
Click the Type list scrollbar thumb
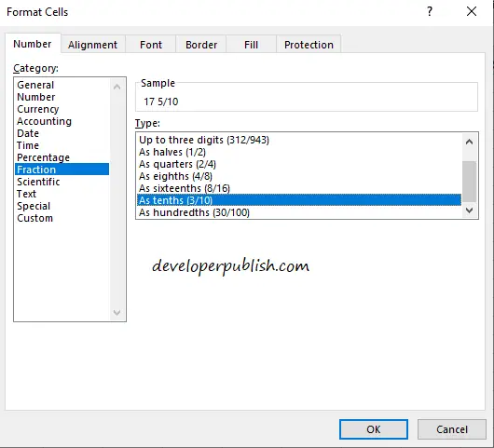469,182
